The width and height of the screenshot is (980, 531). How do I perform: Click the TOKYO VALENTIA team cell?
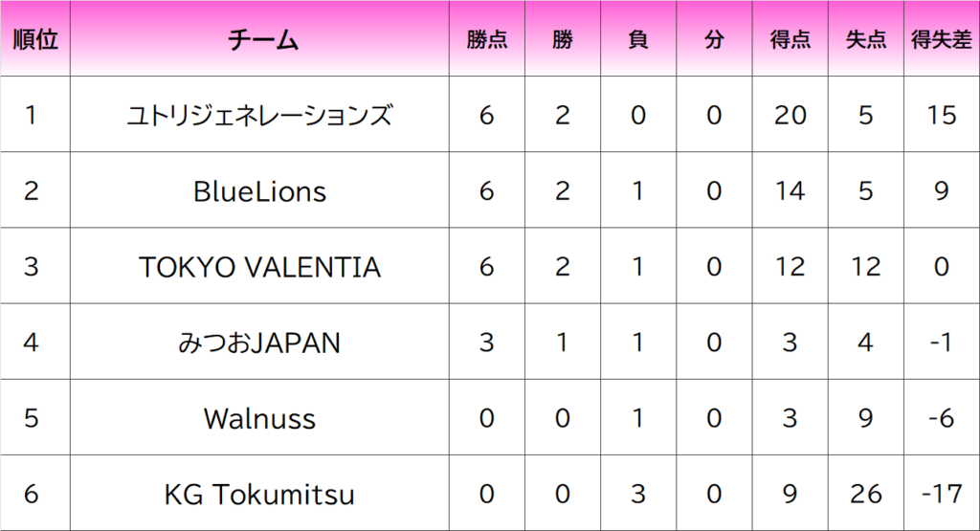coord(259,266)
